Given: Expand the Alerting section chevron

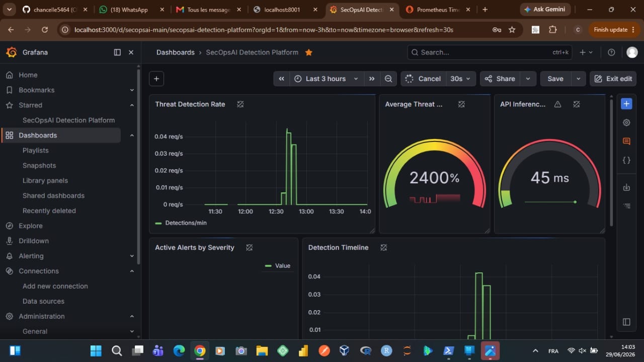Looking at the screenshot, I should tap(132, 256).
